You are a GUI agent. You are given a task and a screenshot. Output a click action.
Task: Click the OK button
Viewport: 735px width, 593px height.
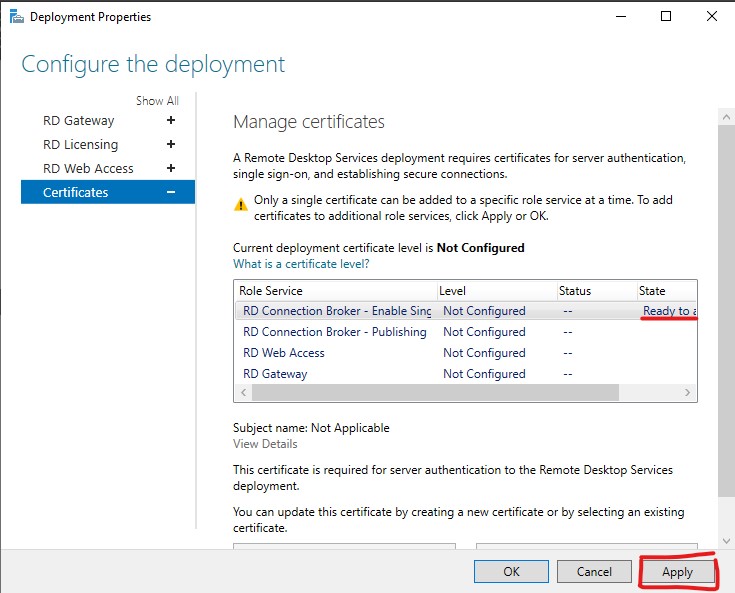click(511, 571)
